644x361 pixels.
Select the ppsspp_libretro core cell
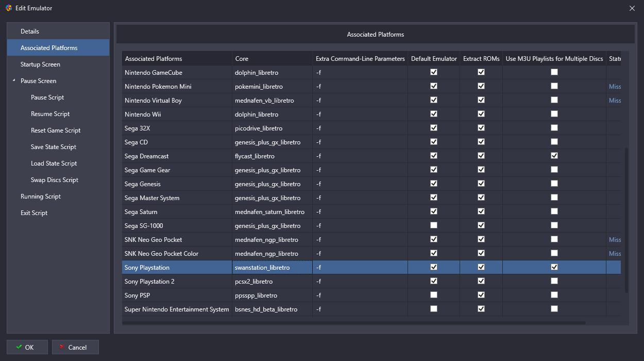[272, 296]
